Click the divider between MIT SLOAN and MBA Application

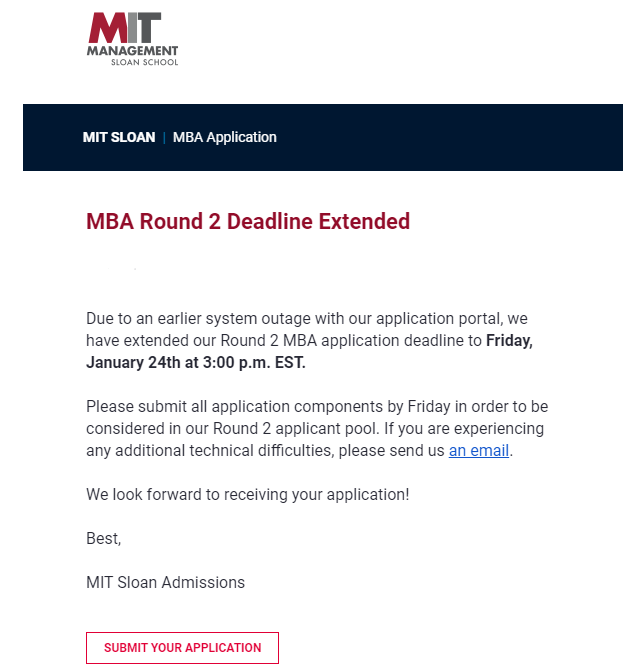click(164, 137)
